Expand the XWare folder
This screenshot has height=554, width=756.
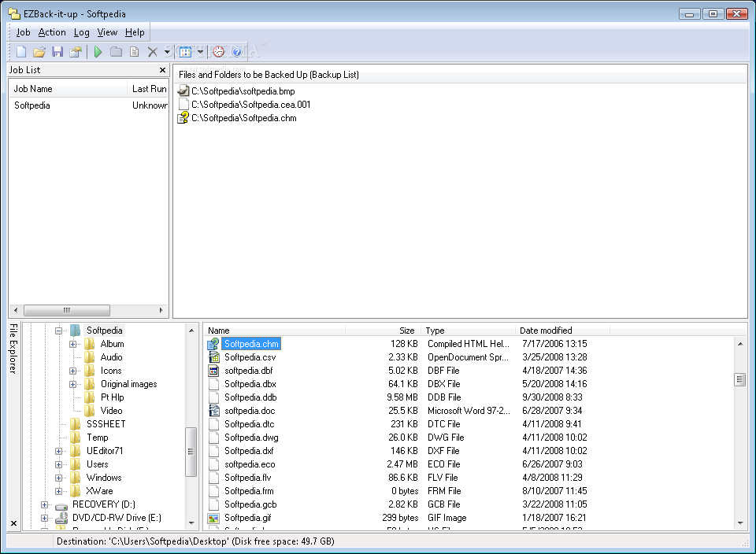[58, 491]
